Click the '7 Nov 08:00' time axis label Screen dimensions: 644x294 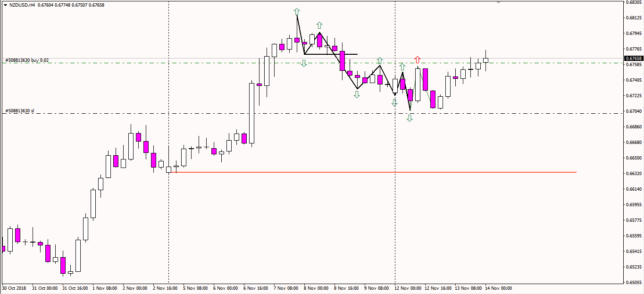pyautogui.click(x=286, y=288)
